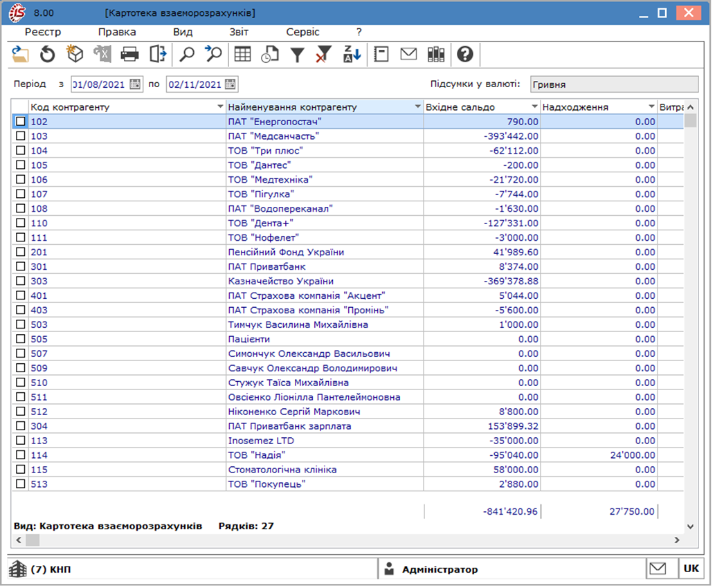Viewport: 715px width, 588px height.
Task: Click the magnifier search icon
Action: 186,54
